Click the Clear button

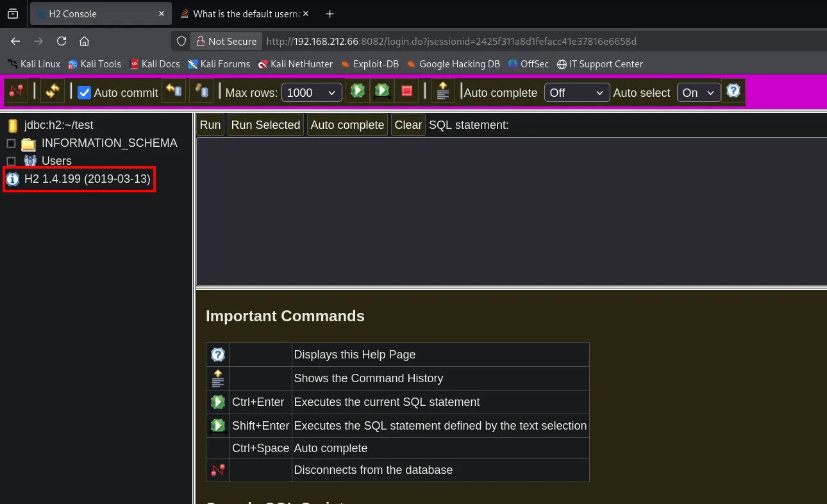click(408, 125)
